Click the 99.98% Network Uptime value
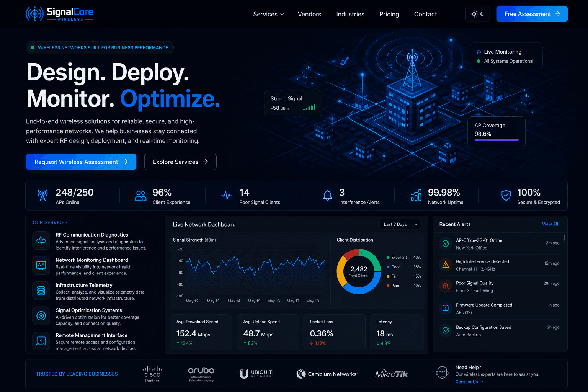588x392 pixels. pos(444,192)
